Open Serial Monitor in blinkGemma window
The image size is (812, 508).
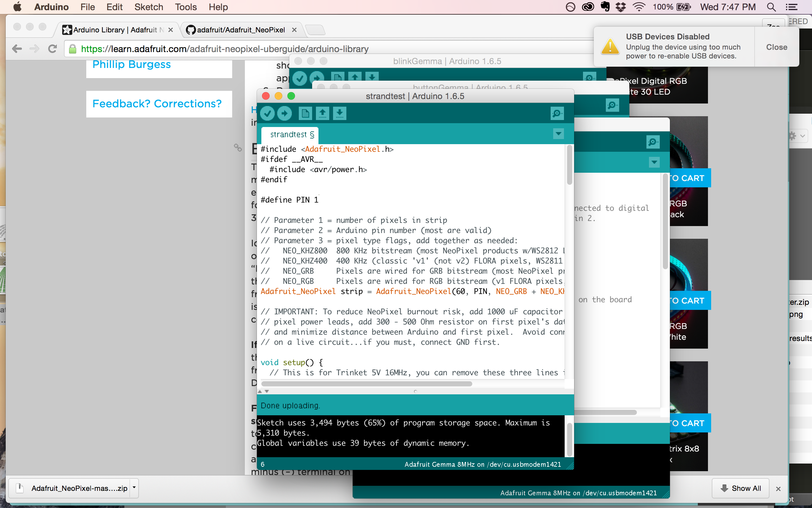590,77
